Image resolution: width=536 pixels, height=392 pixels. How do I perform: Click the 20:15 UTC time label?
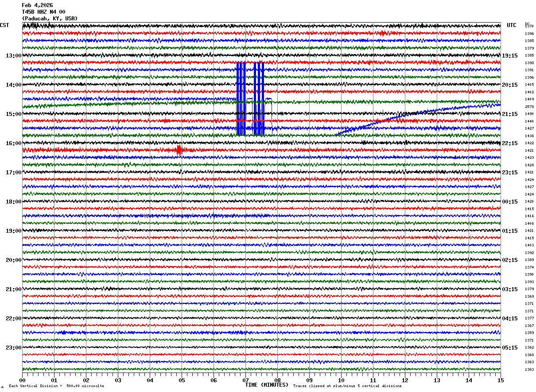pos(510,85)
